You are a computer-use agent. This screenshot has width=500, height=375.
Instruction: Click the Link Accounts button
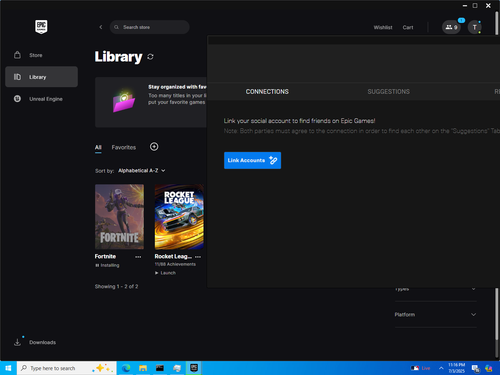pos(252,160)
